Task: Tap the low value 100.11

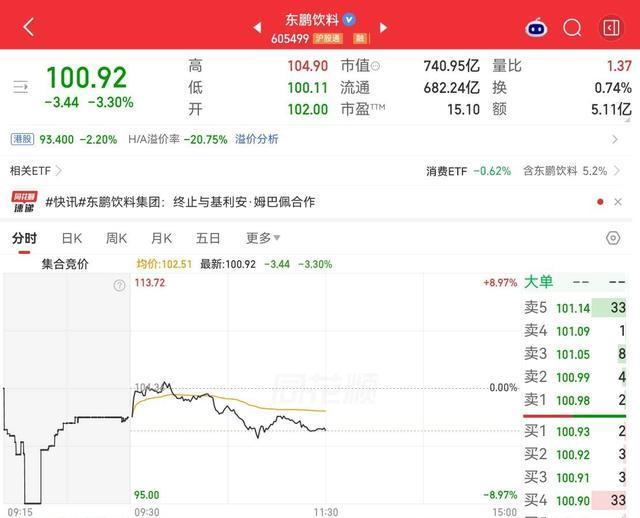Action: click(x=308, y=88)
